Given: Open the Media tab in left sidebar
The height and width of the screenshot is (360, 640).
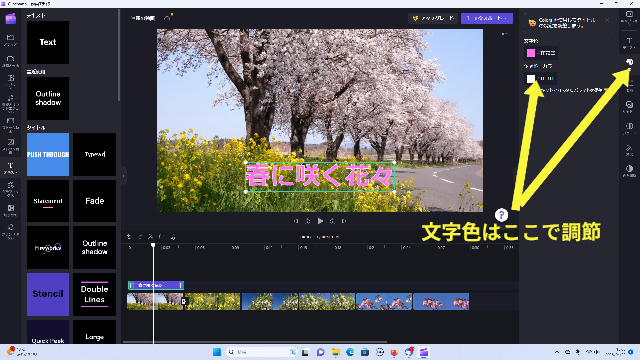Looking at the screenshot, I should [x=10, y=40].
